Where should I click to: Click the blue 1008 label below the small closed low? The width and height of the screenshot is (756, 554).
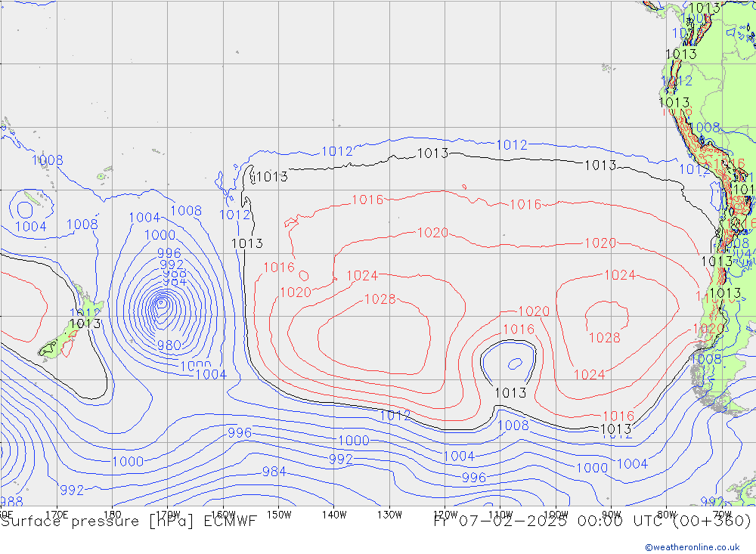click(x=513, y=426)
